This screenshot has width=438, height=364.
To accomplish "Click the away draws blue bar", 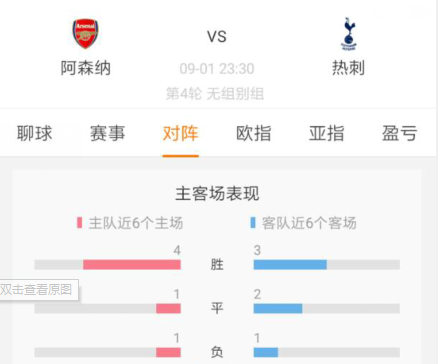I will [278, 308].
